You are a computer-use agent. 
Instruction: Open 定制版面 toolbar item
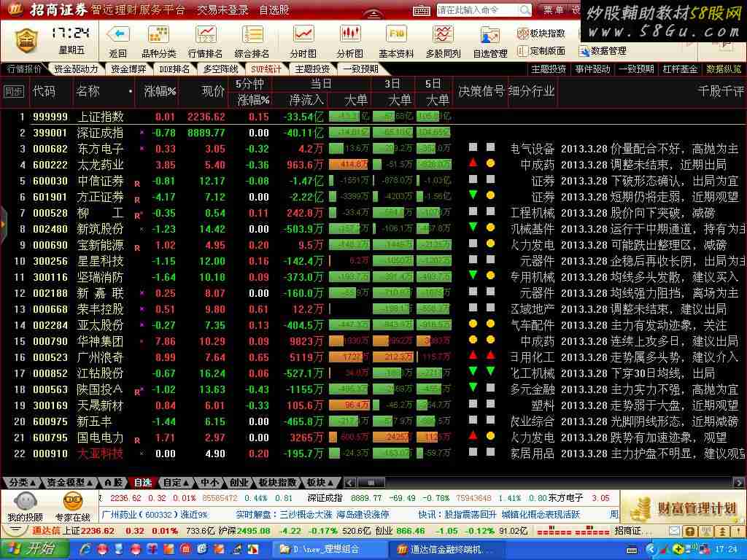(541, 50)
